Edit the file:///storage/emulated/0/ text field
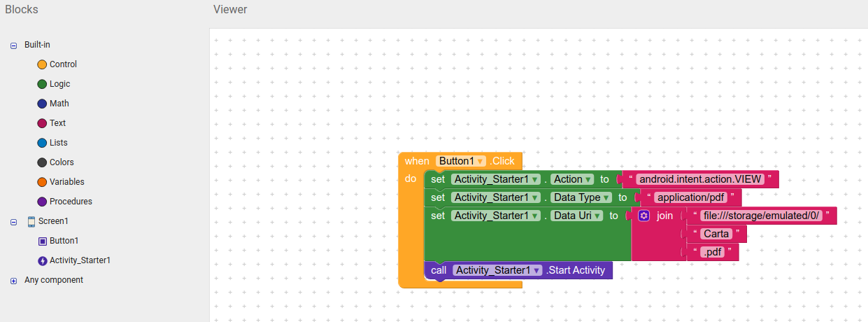 762,216
